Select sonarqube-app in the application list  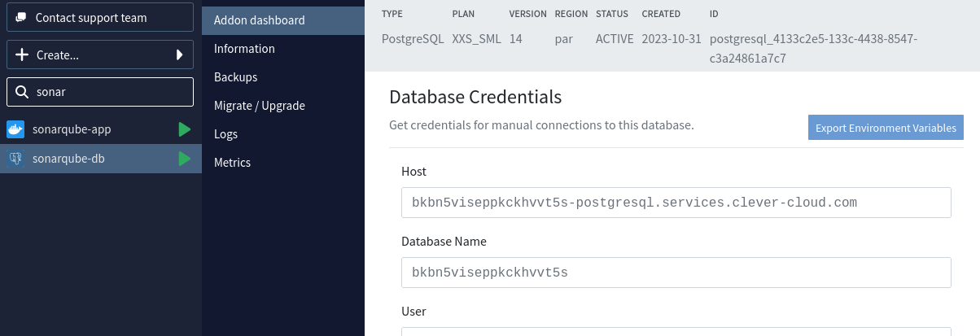point(72,129)
